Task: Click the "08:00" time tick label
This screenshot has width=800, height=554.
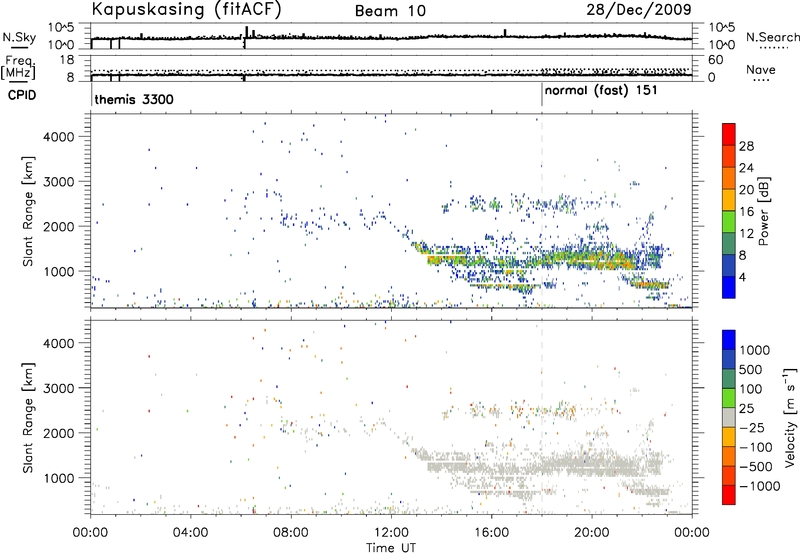Action: coord(290,533)
